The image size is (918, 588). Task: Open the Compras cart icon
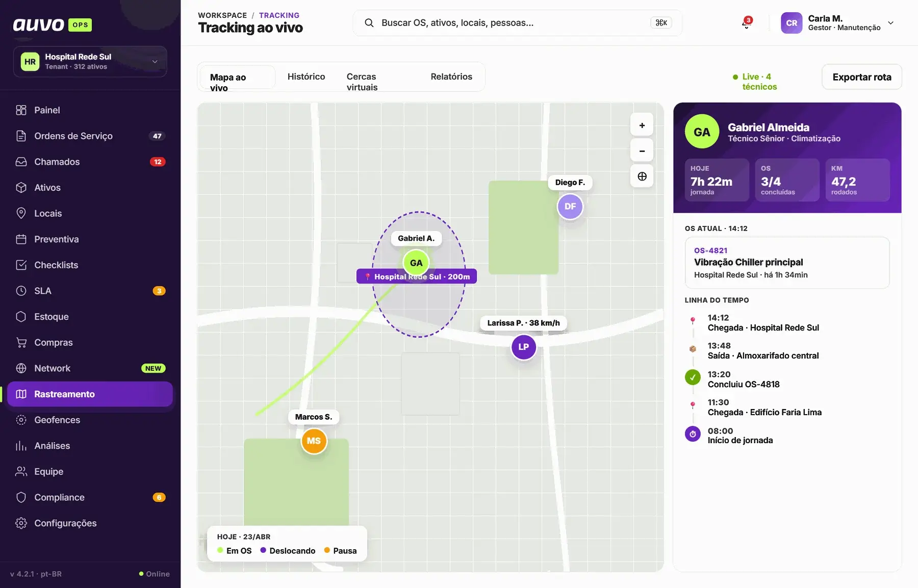(21, 343)
